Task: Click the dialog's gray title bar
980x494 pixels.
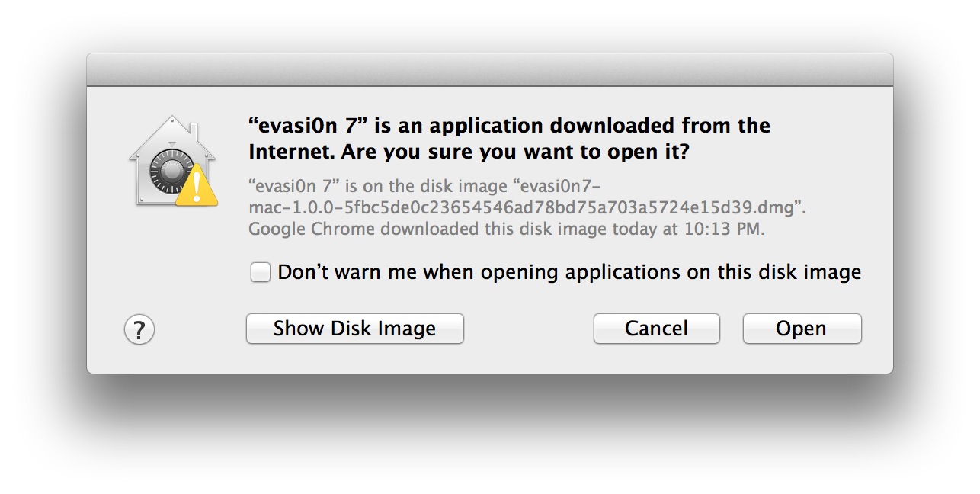Action: click(x=490, y=69)
